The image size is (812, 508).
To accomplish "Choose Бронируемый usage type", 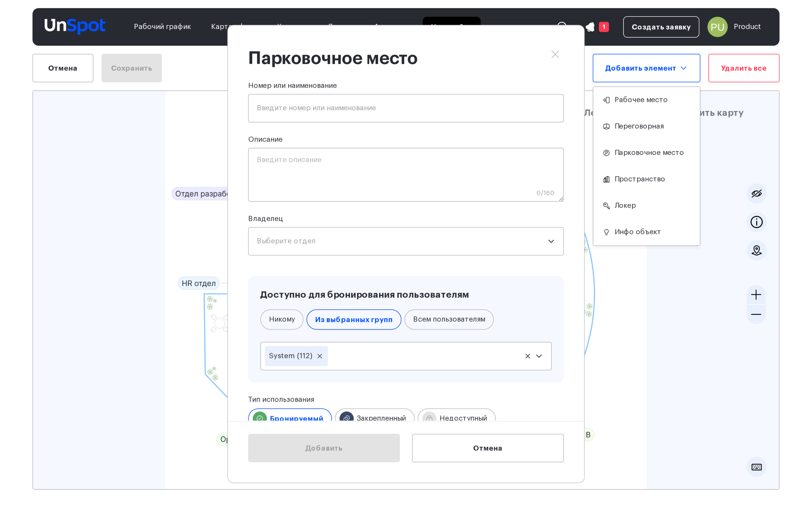I will pos(290,415).
